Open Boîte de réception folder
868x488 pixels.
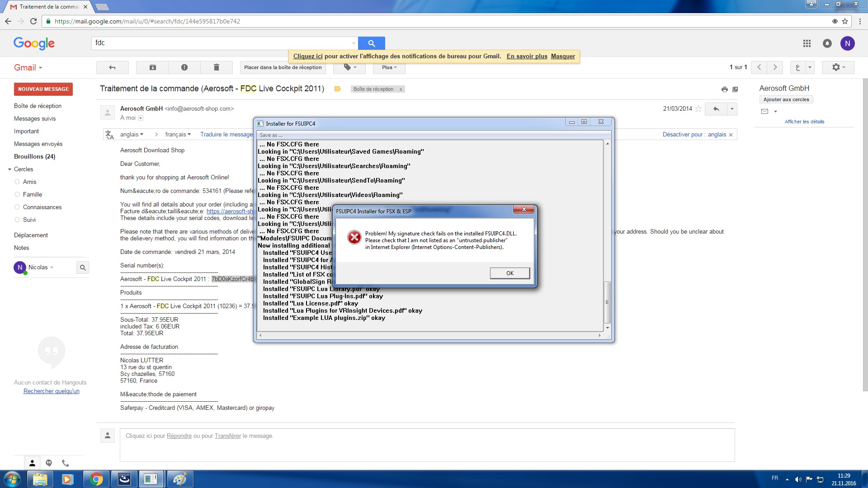click(x=38, y=106)
